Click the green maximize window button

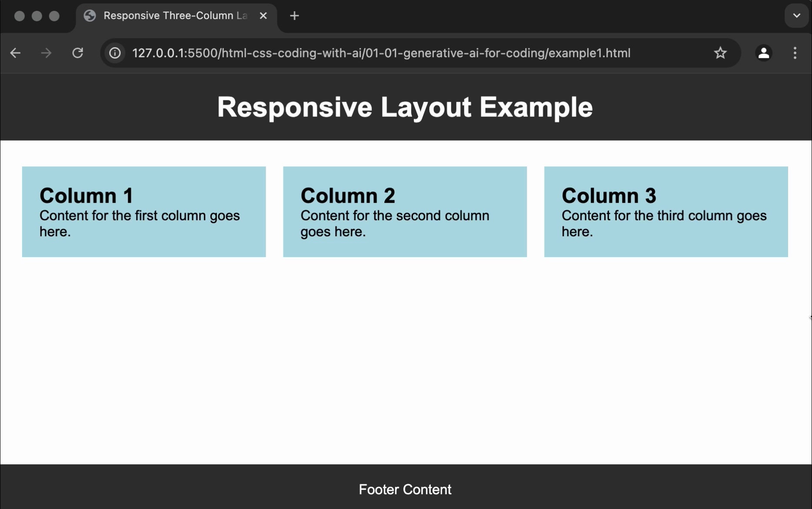click(54, 16)
